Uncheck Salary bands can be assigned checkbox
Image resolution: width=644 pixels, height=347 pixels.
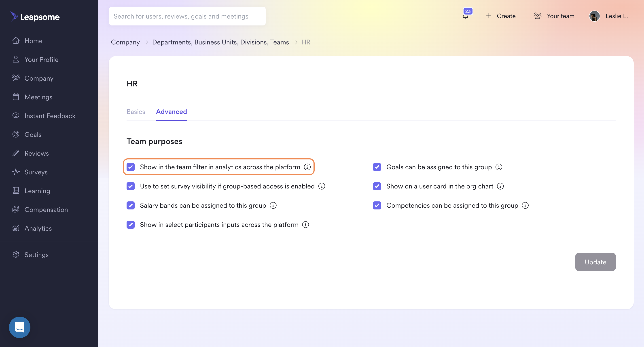(x=131, y=205)
